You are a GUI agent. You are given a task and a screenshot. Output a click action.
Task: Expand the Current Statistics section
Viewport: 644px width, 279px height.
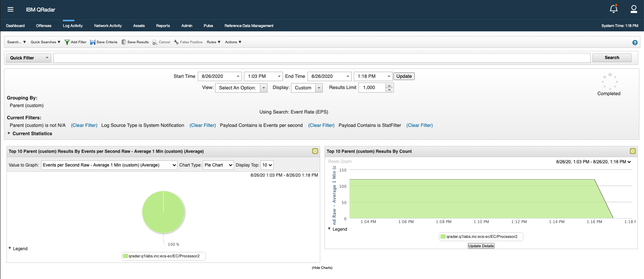coord(30,134)
